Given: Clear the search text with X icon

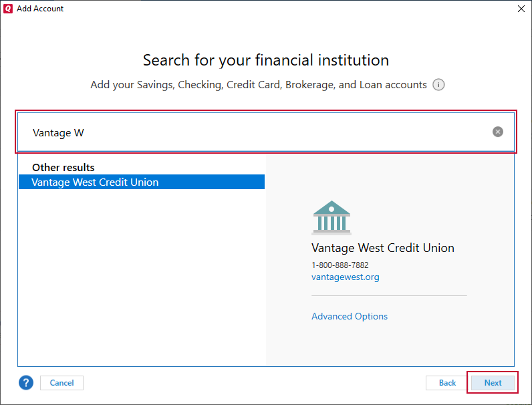Looking at the screenshot, I should click(x=498, y=132).
